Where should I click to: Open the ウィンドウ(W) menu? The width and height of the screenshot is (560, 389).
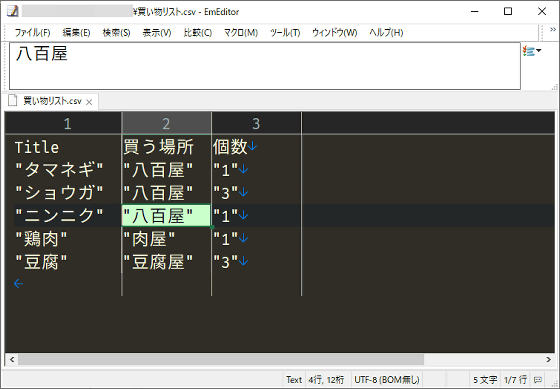pyautogui.click(x=334, y=33)
